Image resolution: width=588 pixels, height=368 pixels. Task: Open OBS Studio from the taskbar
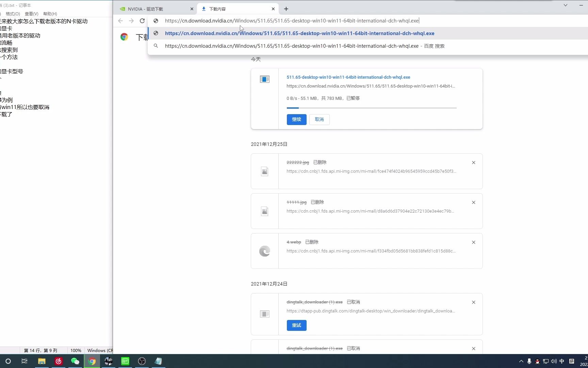[x=142, y=361]
